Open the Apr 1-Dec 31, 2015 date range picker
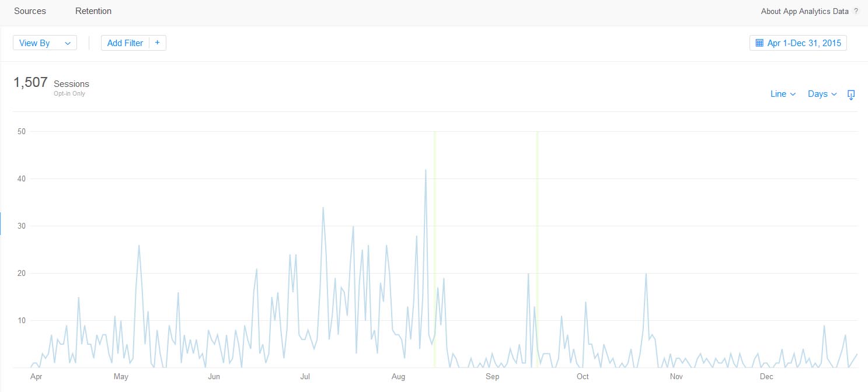Viewport: 868px width, 392px height. tap(798, 43)
